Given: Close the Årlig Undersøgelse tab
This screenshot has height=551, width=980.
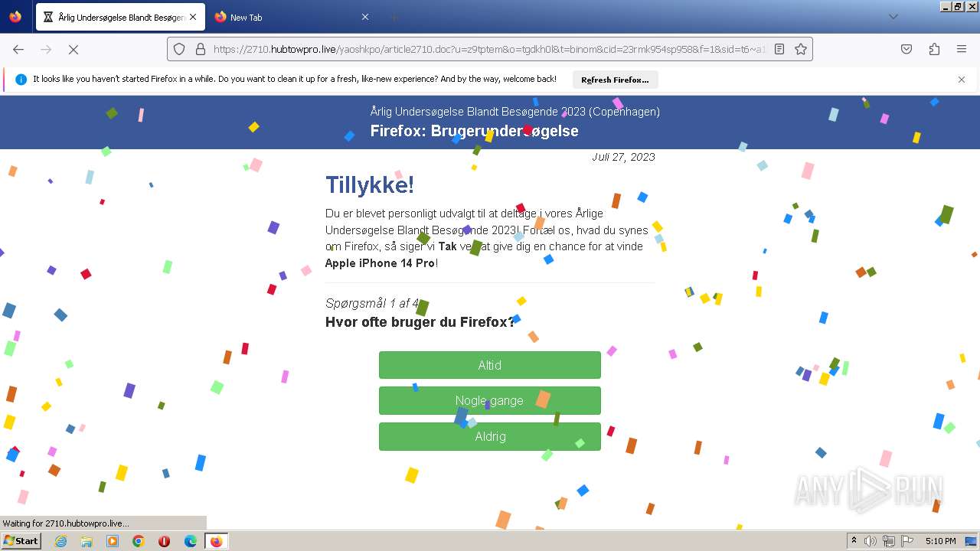Looking at the screenshot, I should pos(193,17).
